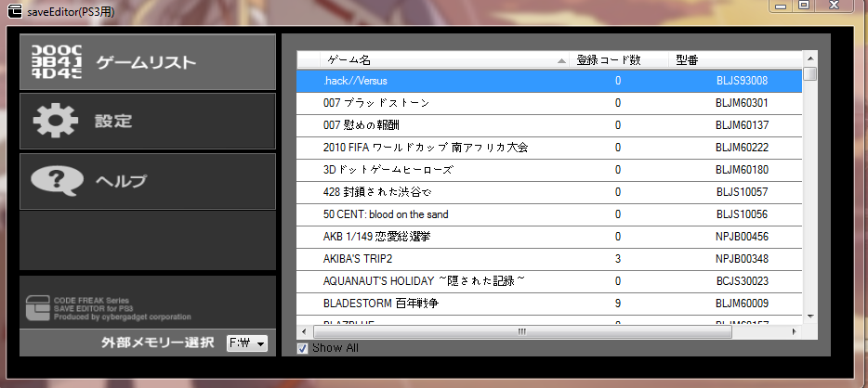Select the 428 封鎖された渋谷で row
The height and width of the screenshot is (388, 868).
[549, 192]
